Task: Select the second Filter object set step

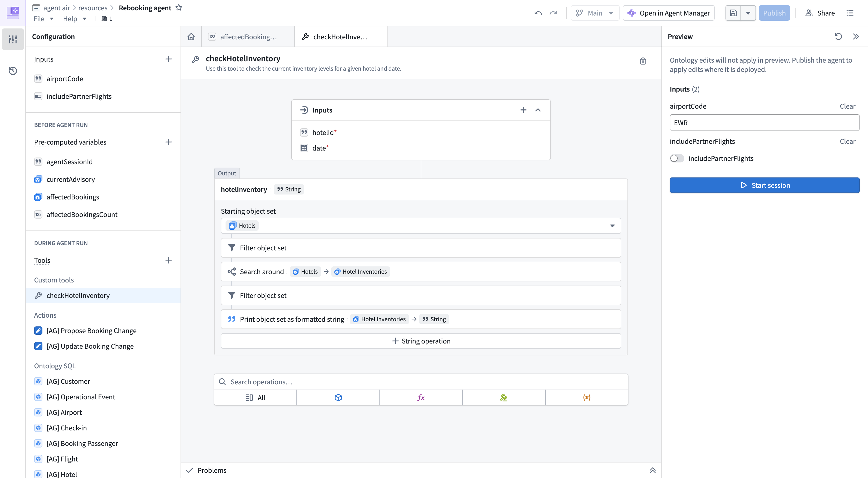Action: click(421, 296)
